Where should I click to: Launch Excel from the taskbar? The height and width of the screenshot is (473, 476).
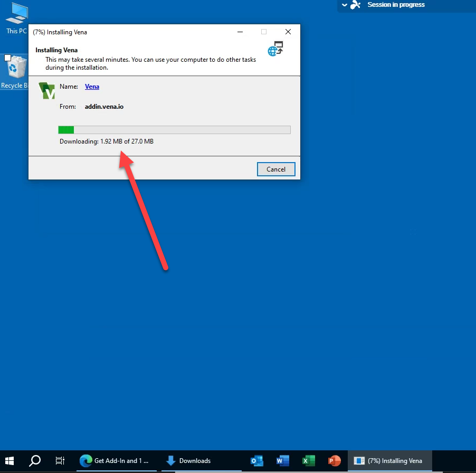coord(308,461)
